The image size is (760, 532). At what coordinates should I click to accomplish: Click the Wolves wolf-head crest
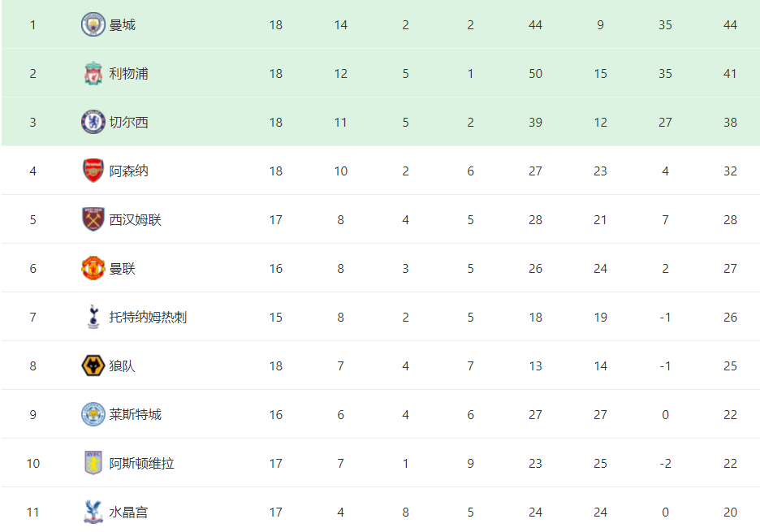click(93, 365)
